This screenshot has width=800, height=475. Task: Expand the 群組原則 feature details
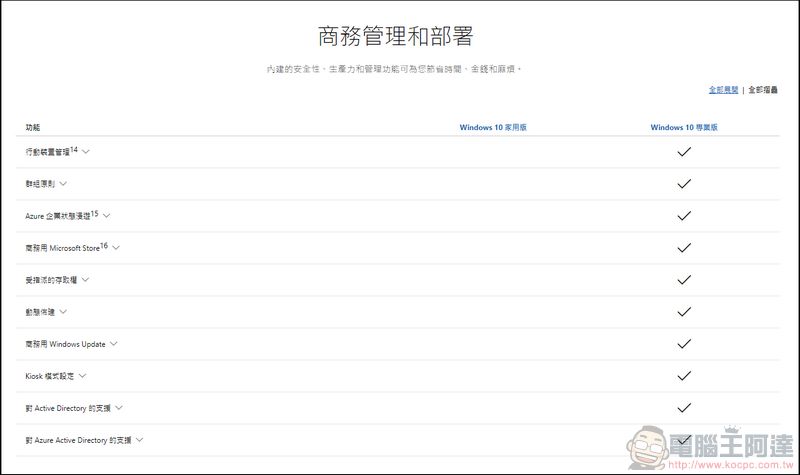point(63,184)
